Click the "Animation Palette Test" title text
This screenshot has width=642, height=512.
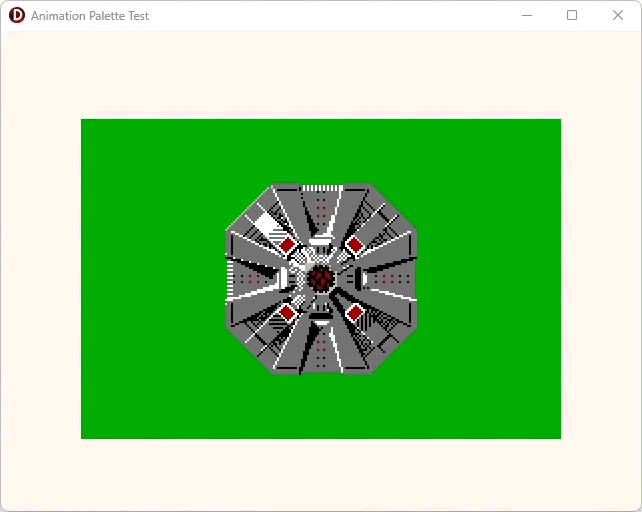(x=90, y=16)
